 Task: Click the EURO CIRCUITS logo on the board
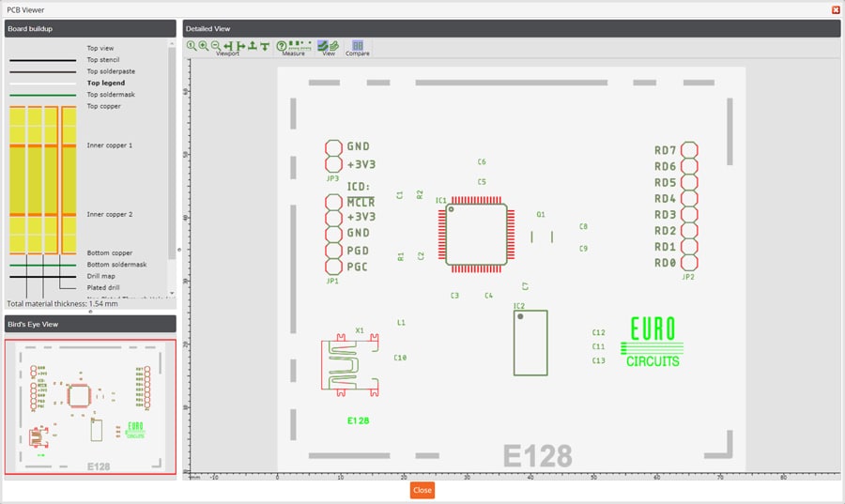coord(653,343)
